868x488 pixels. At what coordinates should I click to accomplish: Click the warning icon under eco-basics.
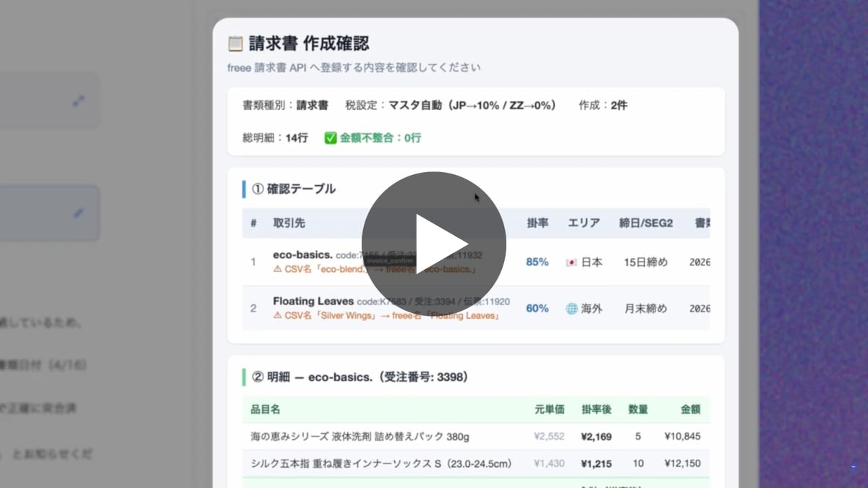pyautogui.click(x=278, y=269)
